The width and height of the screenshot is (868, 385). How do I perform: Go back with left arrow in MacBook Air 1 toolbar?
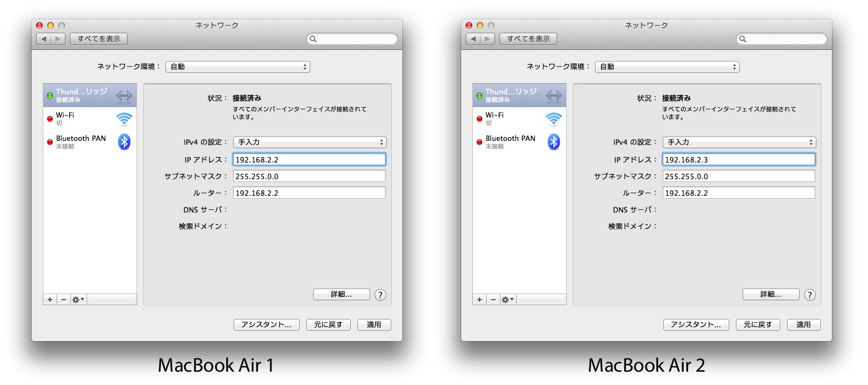point(44,39)
